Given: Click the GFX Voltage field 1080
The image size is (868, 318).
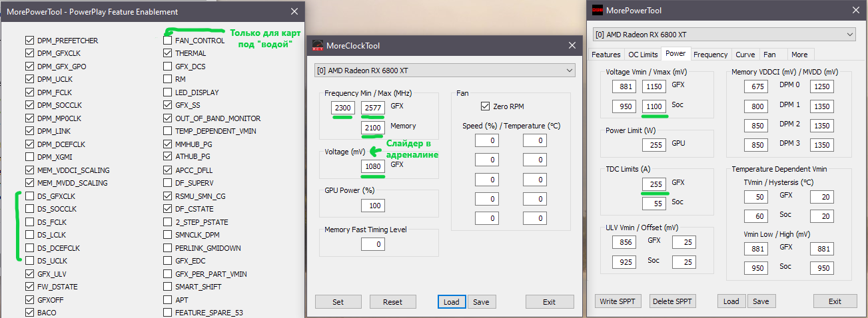Looking at the screenshot, I should click(372, 166).
